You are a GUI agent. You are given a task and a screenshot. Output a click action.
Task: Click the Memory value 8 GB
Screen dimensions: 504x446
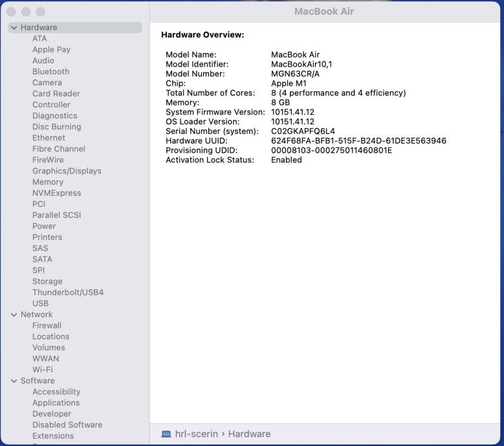coord(280,102)
